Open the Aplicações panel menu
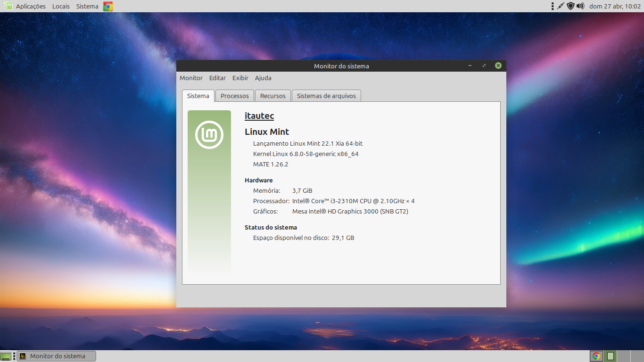 pos(31,6)
